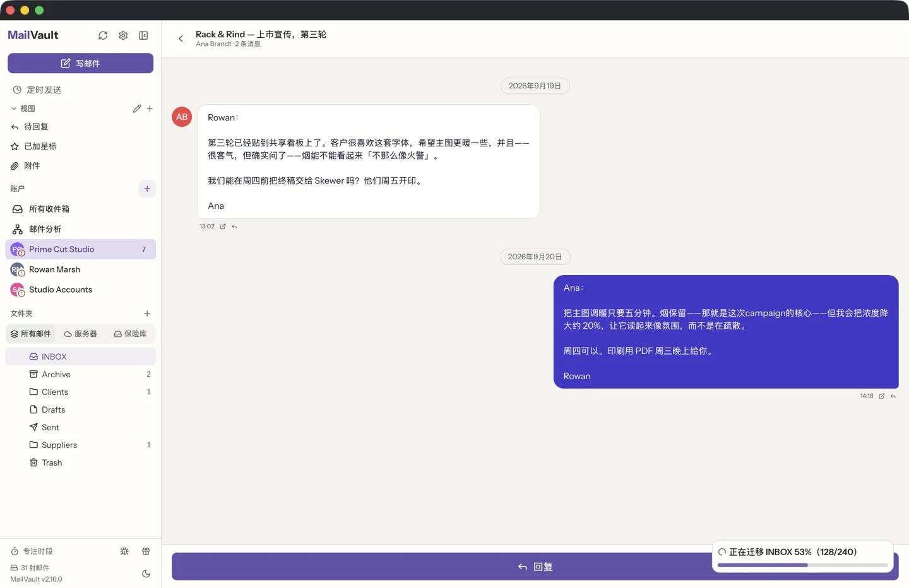
Task: Collapse the 视图 section
Action: (23, 109)
